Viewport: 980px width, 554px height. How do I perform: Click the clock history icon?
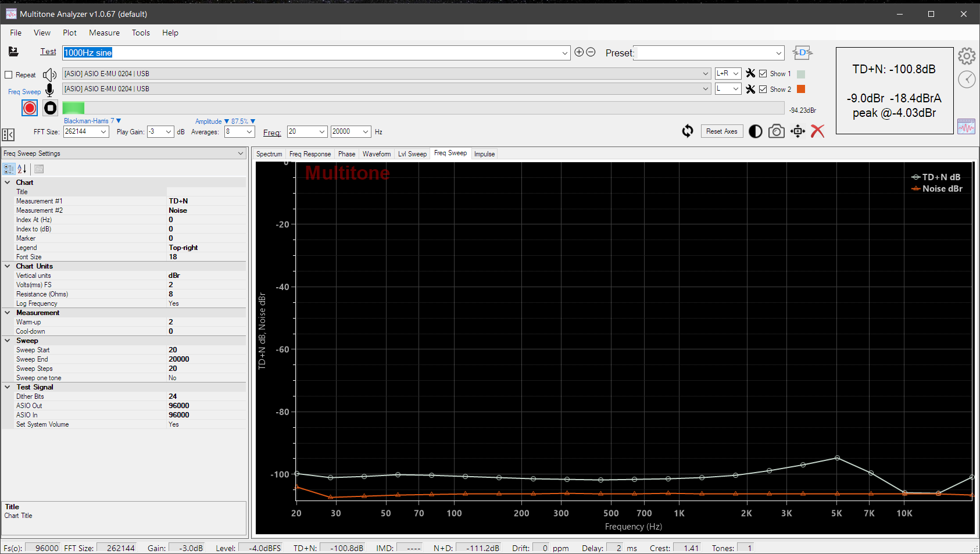pyautogui.click(x=967, y=79)
